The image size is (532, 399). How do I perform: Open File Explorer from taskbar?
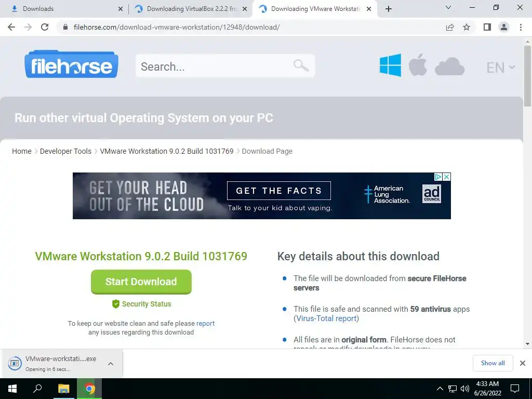(63, 389)
